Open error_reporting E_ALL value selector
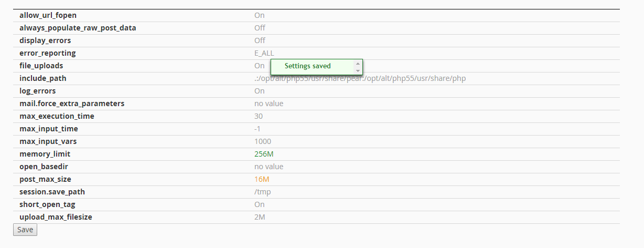The width and height of the screenshot is (644, 248). 264,53
